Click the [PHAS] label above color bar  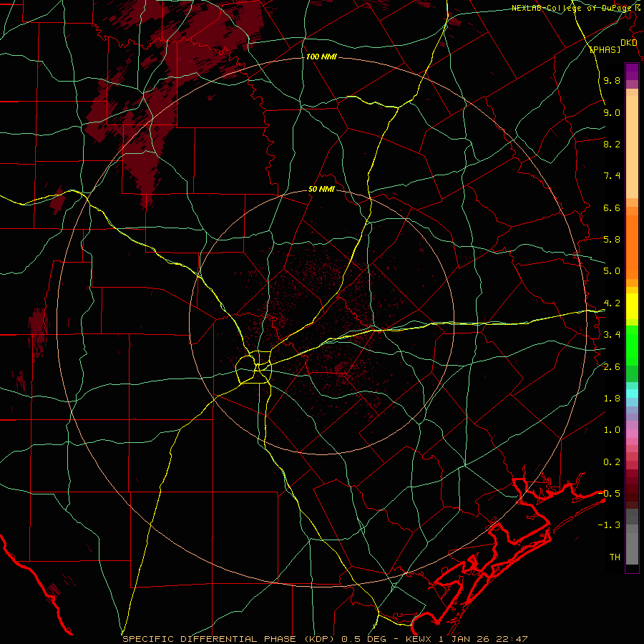[605, 49]
